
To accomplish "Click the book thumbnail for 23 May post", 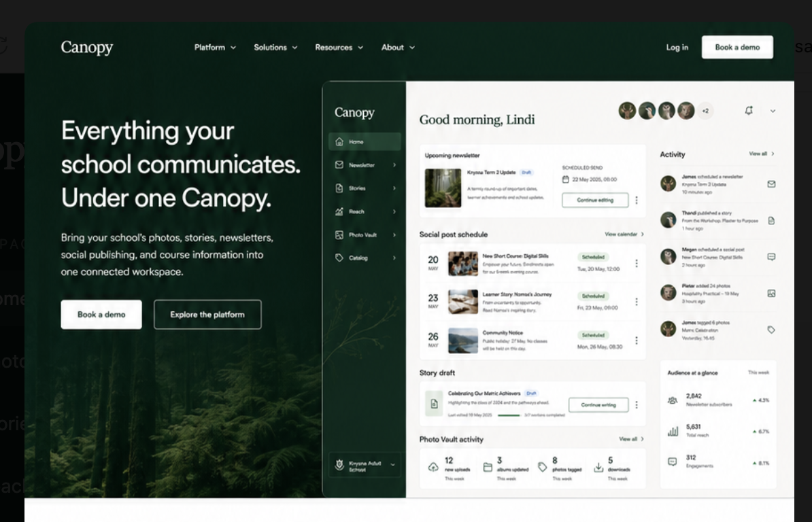I will tap(463, 302).
